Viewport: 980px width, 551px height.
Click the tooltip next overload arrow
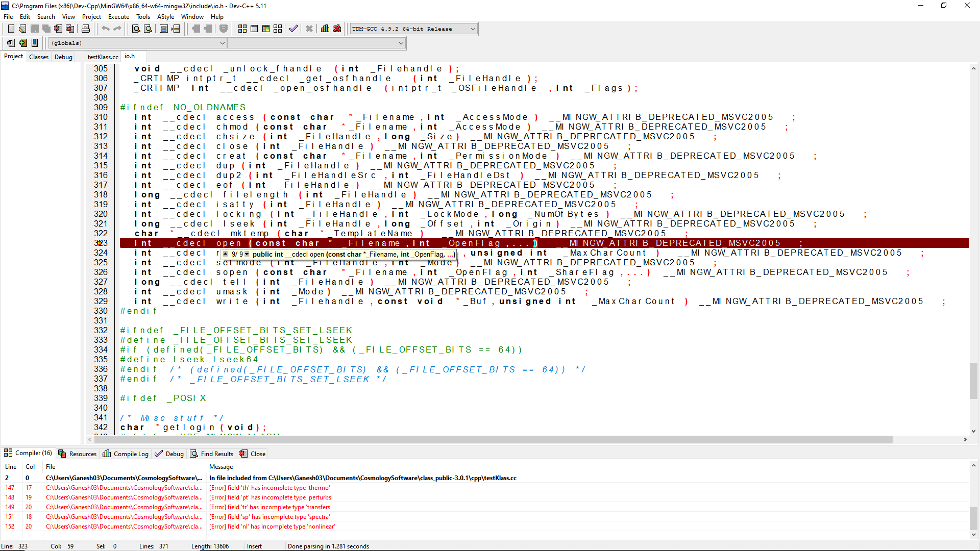(x=247, y=254)
